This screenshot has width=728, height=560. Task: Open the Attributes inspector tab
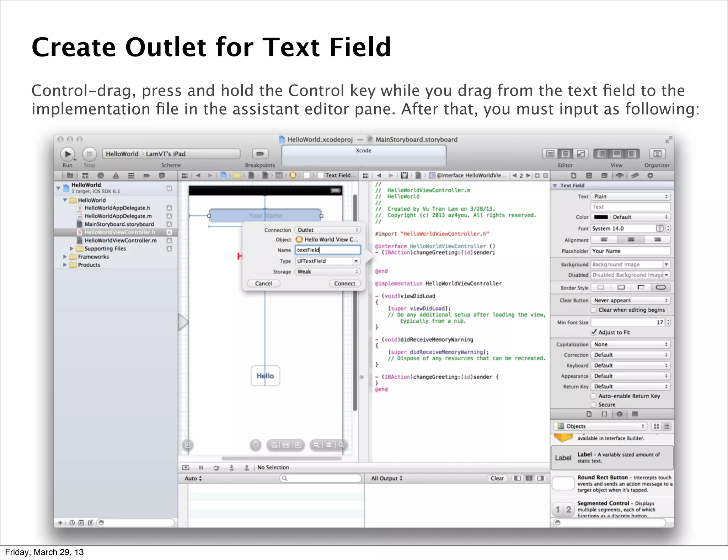coord(620,176)
